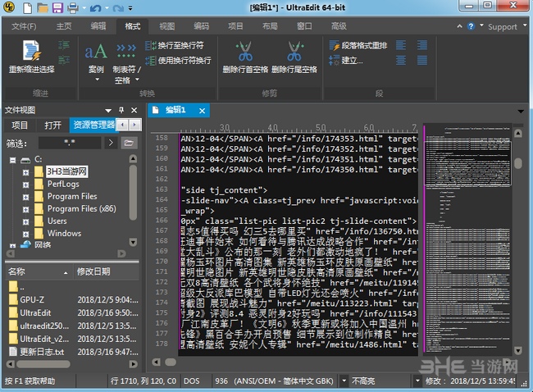Redo the last undone action
Image resolution: width=533 pixels, height=392 pixels.
click(x=118, y=7)
